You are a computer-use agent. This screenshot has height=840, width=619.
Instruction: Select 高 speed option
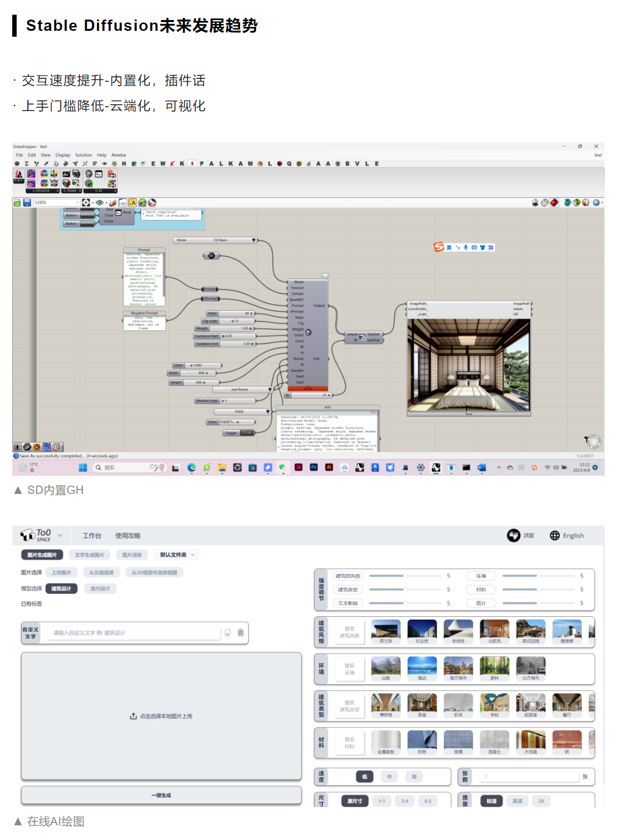tap(414, 776)
